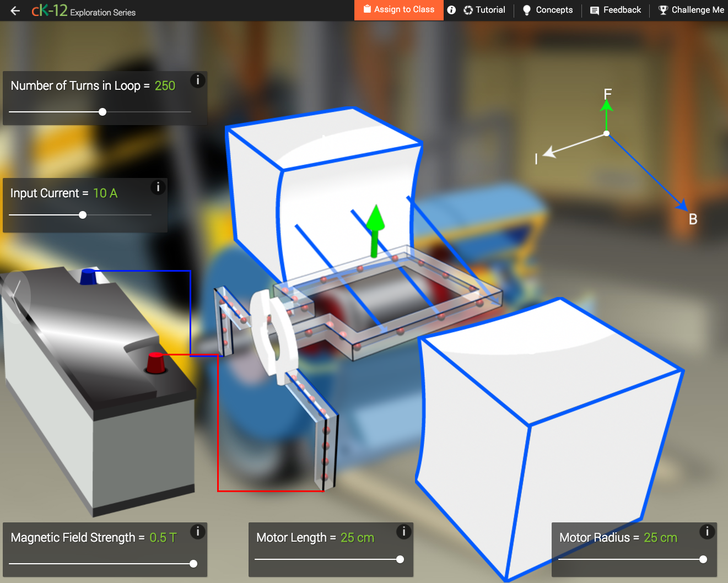Click the info circle beside Assign to Class
This screenshot has height=583, width=728.
[x=451, y=10]
